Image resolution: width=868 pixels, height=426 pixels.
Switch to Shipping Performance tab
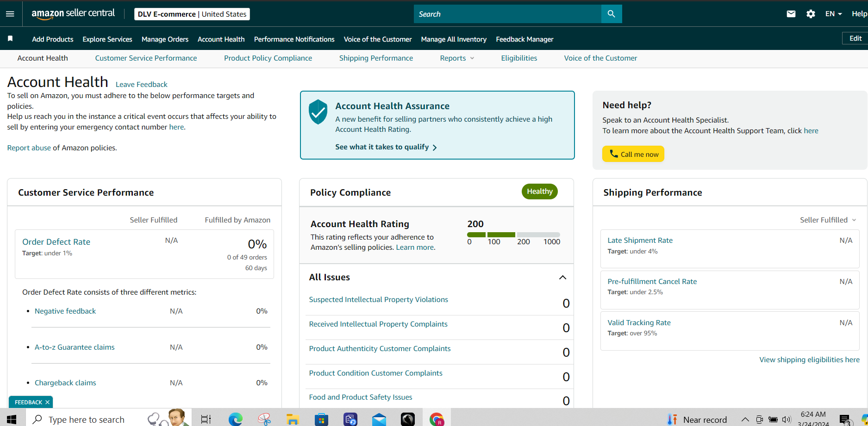[x=376, y=58]
